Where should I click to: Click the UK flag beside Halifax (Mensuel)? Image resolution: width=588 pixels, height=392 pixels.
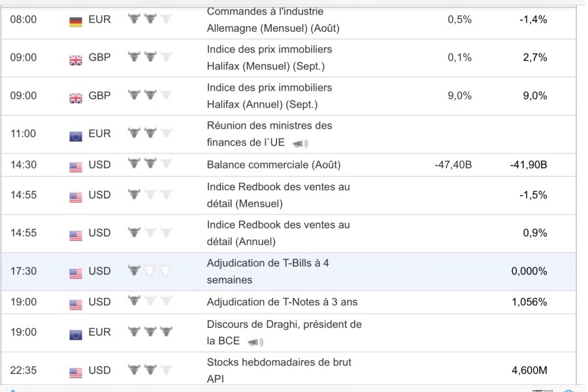tap(76, 59)
